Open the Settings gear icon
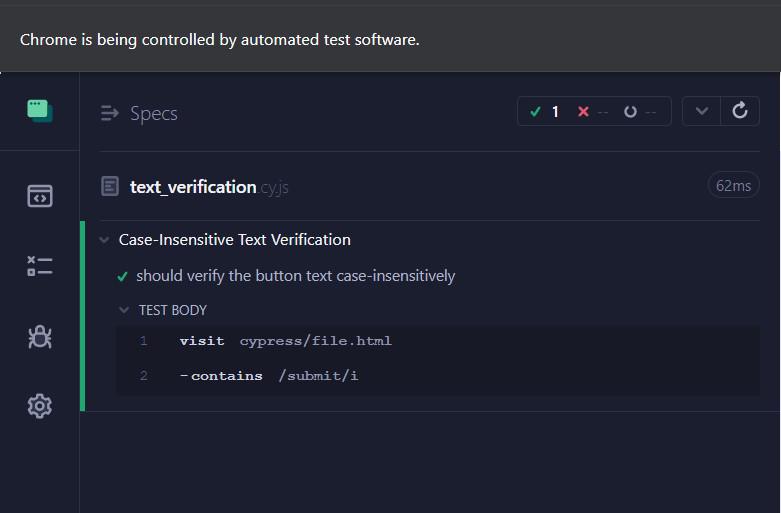The width and height of the screenshot is (781, 513). click(x=40, y=405)
